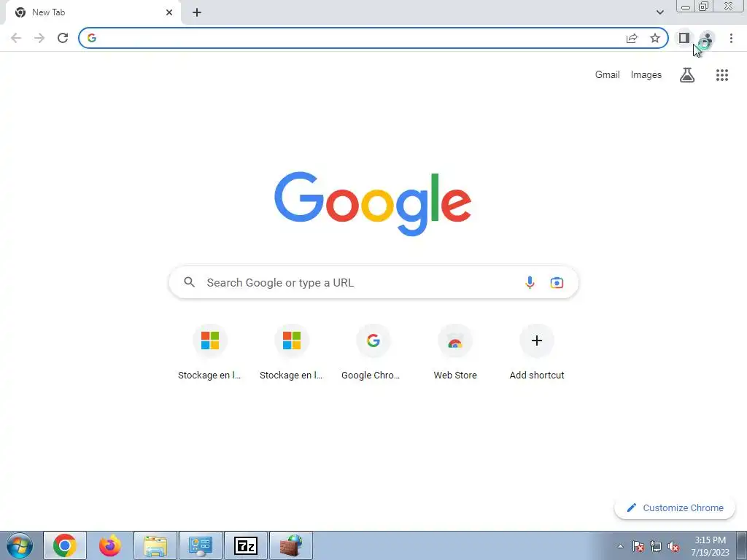This screenshot has width=747, height=560.
Task: Open the Chrome profile avatar menu
Action: (707, 38)
